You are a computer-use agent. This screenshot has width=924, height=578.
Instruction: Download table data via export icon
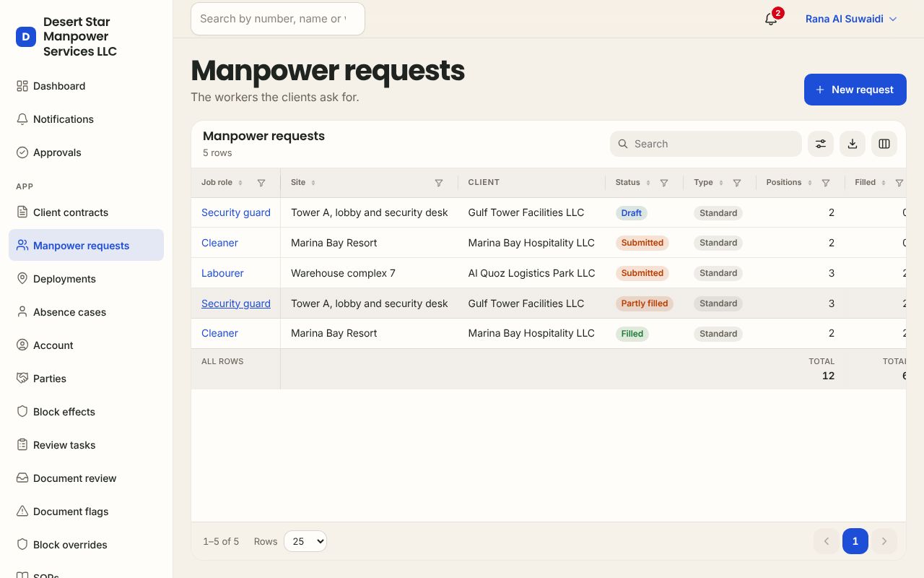point(853,144)
